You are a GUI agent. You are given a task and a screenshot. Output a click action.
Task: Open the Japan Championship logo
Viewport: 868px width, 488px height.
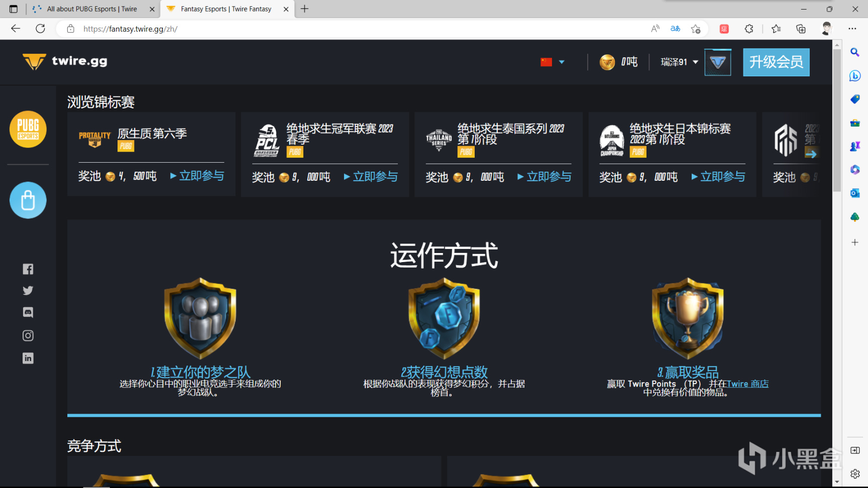coord(612,141)
